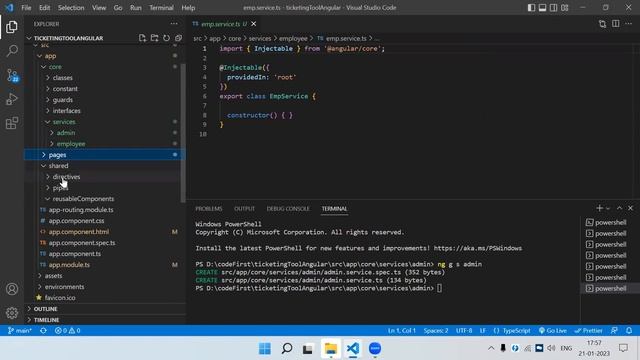The width and height of the screenshot is (640, 360).
Task: Click Go Live in status bar
Action: 553,331
